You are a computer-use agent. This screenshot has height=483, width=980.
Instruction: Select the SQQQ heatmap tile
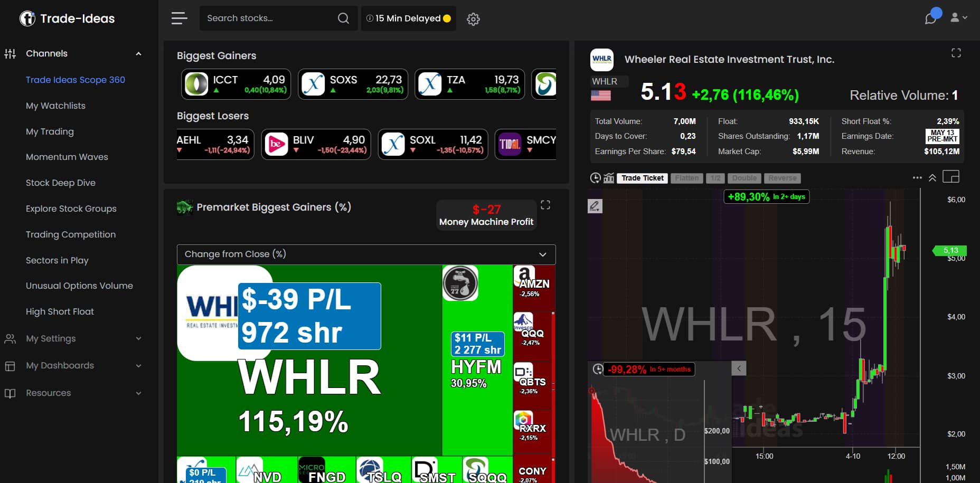(x=487, y=470)
